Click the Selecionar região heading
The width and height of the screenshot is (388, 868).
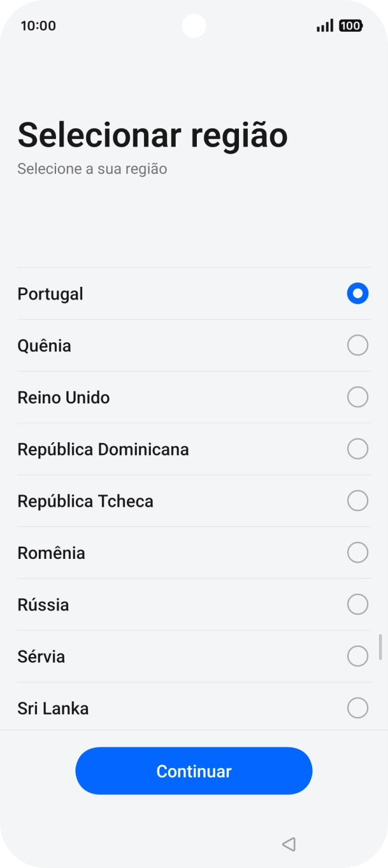[x=152, y=135]
